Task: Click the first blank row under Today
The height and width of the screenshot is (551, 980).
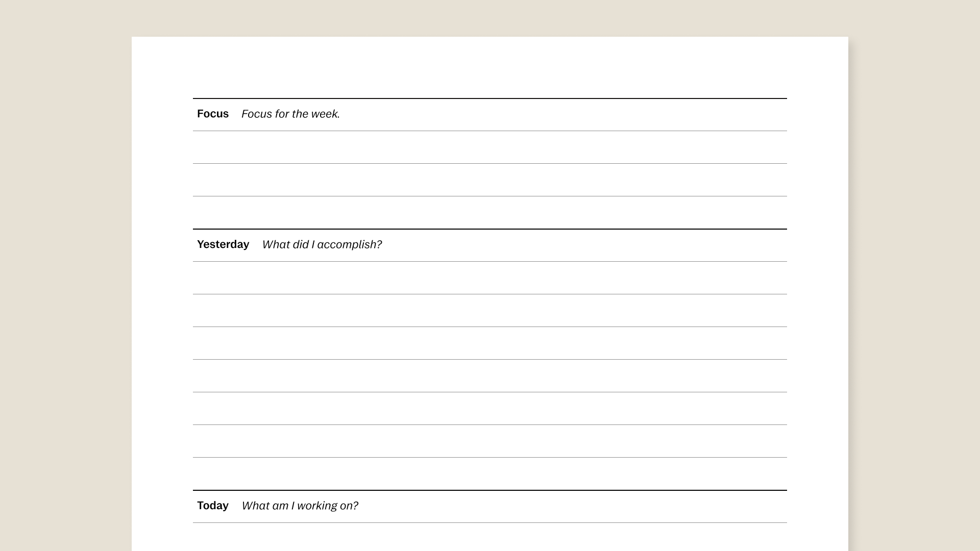Action: (x=490, y=537)
